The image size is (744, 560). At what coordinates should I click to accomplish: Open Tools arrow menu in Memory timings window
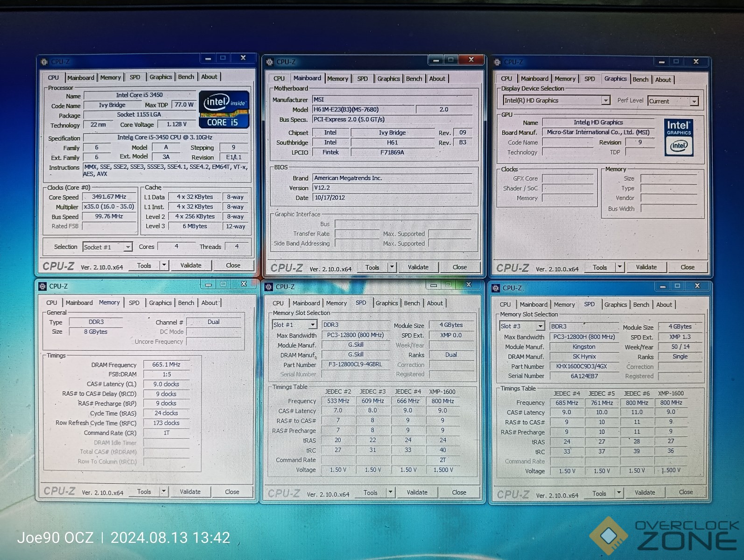point(164,491)
